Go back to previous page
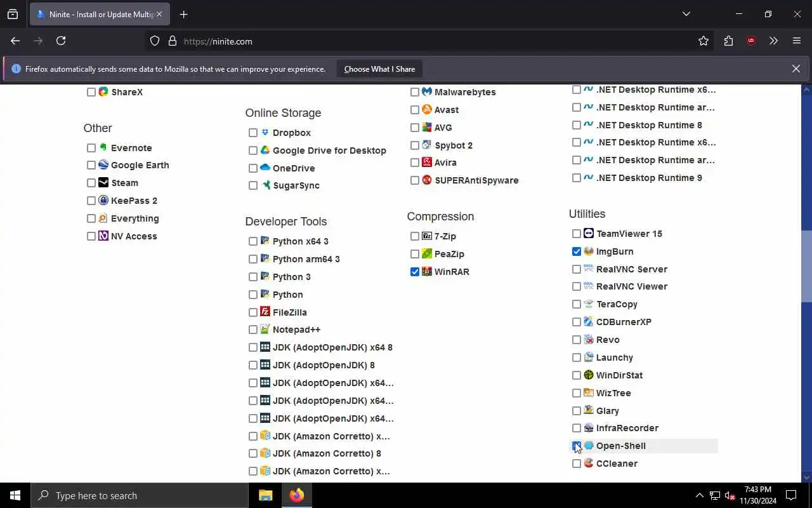Screen dimensions: 812x508 click(15, 41)
